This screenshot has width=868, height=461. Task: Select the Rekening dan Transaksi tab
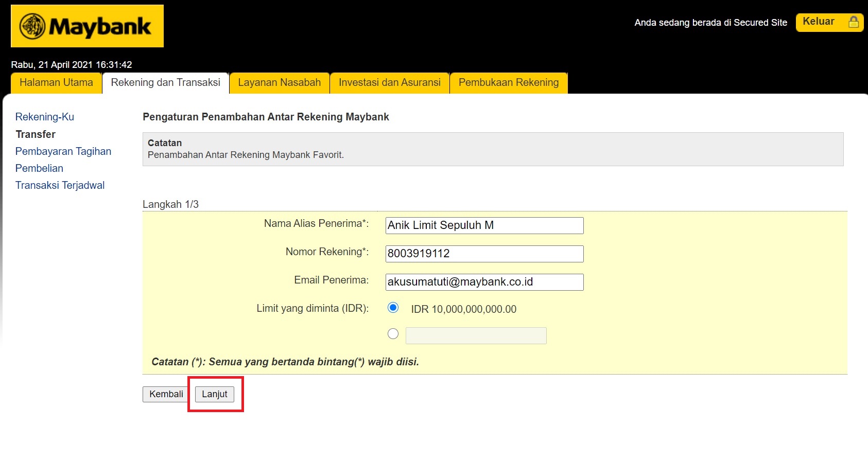coord(165,83)
